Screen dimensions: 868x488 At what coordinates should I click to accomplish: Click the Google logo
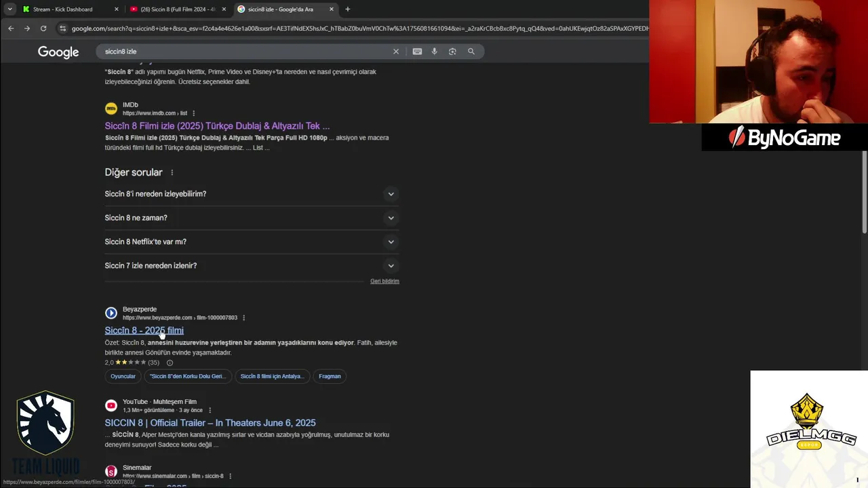[x=58, y=52]
